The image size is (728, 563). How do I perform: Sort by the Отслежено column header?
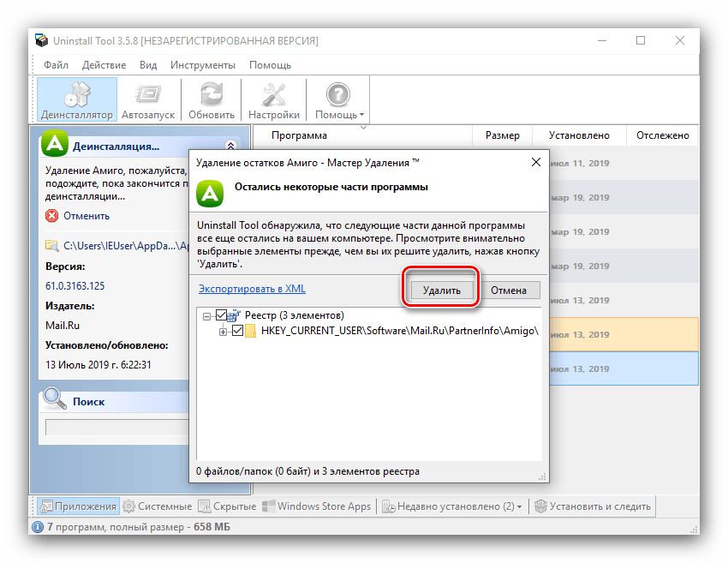pos(663,135)
